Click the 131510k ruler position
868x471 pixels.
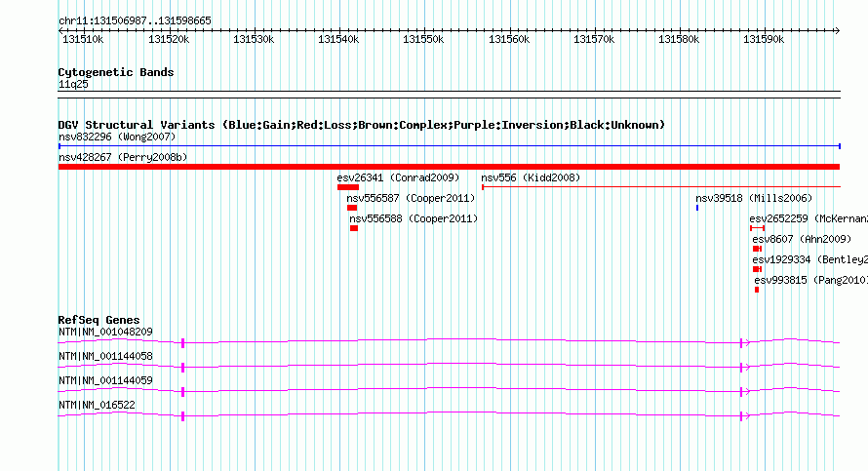[x=83, y=39]
